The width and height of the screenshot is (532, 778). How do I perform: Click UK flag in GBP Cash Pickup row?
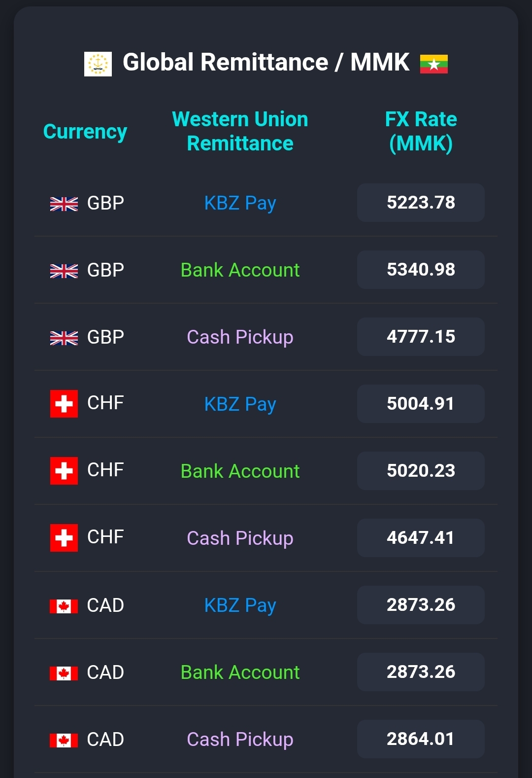[64, 338]
